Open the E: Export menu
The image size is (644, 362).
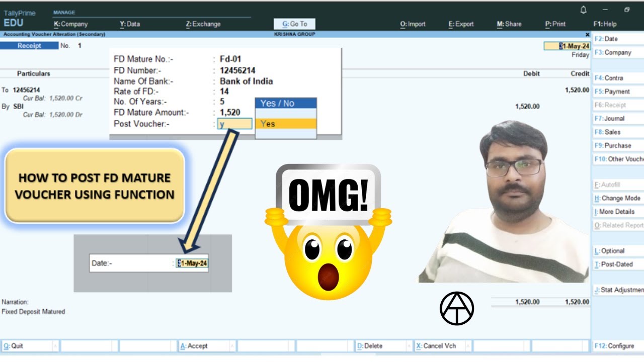[461, 24]
